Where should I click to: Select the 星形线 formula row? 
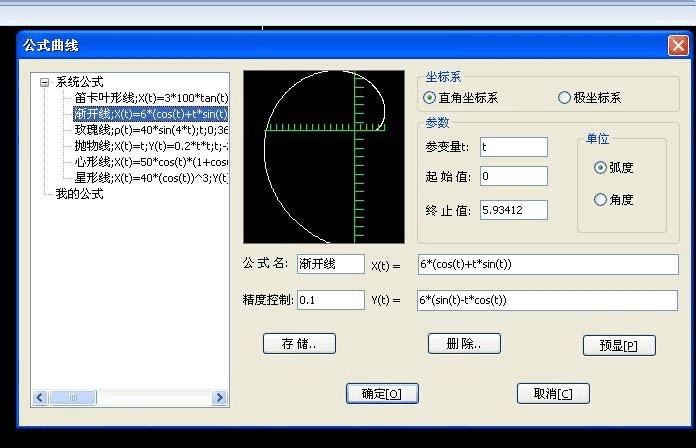(151, 178)
